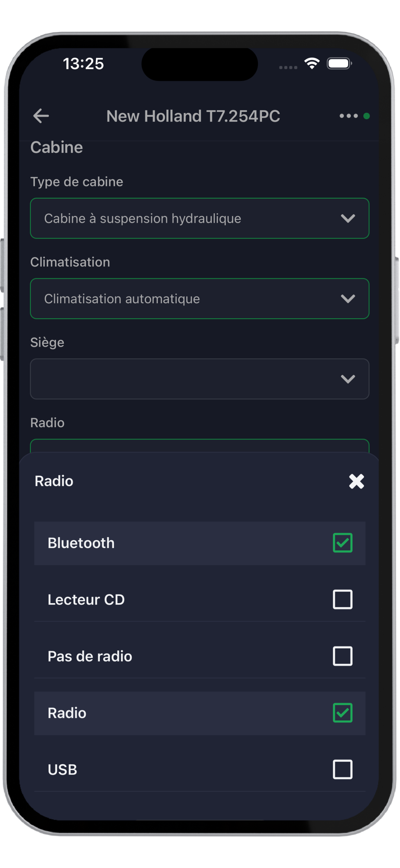This screenshot has width=400, height=868.
Task: Tap the green status dot
Action: (x=366, y=116)
